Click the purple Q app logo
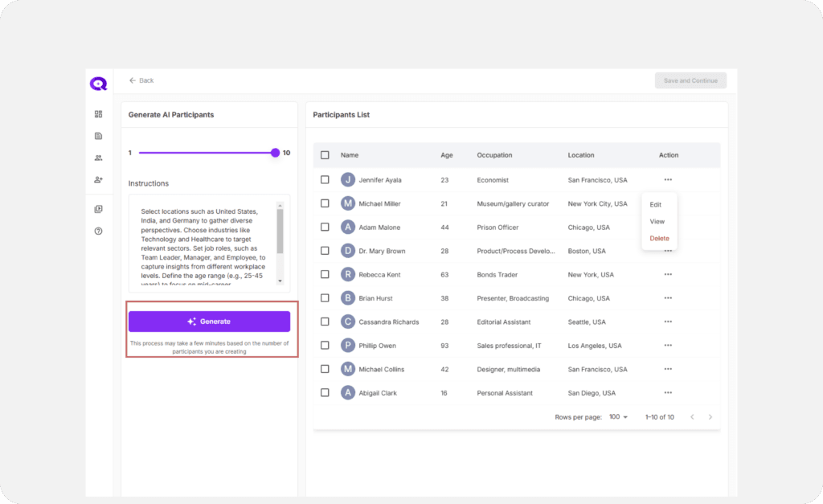This screenshot has height=504, width=823. point(98,84)
